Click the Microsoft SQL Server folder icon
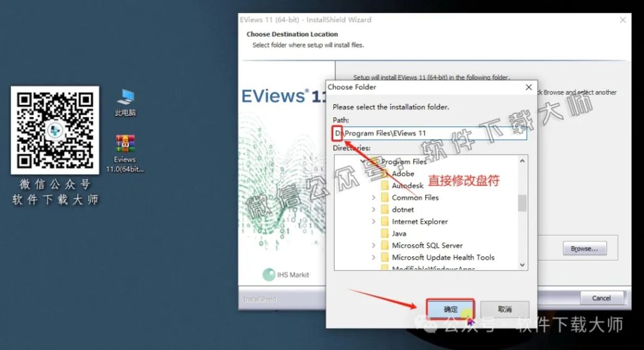Screen dimensions: 644x350 tap(385, 245)
